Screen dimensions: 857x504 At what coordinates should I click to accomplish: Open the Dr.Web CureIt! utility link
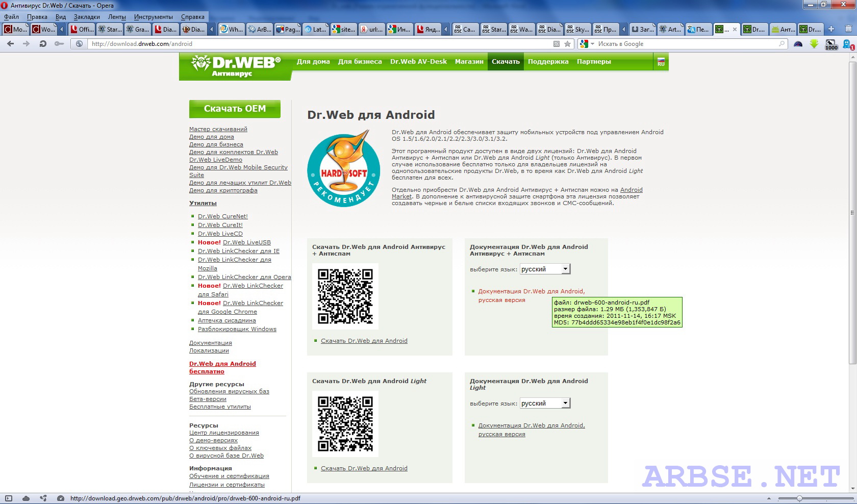[x=220, y=225]
